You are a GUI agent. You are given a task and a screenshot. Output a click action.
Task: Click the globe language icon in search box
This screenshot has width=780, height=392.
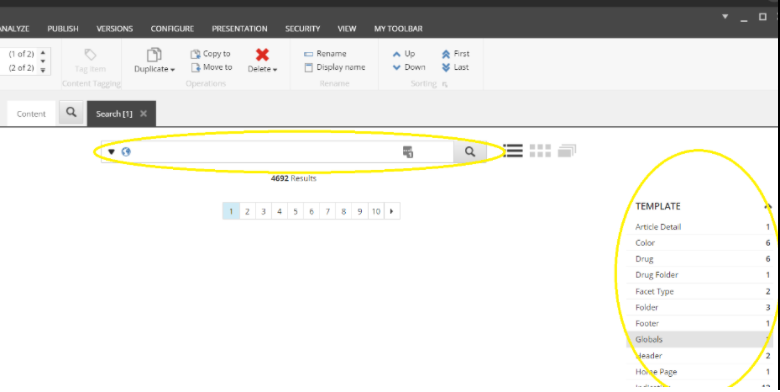[126, 152]
